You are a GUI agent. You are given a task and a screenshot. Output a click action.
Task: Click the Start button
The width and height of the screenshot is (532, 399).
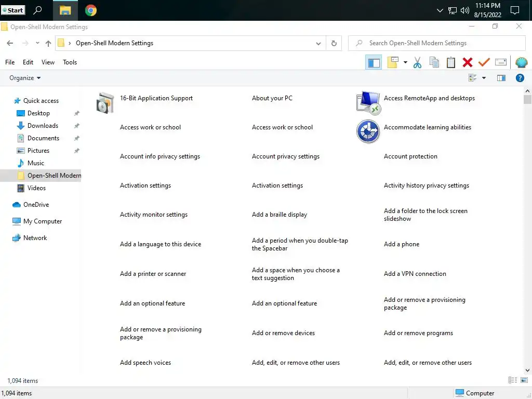(x=13, y=10)
